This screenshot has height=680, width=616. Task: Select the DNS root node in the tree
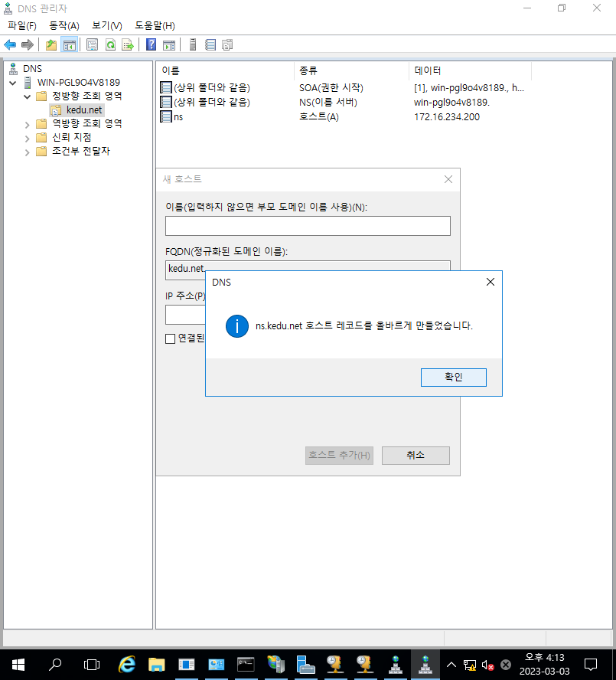click(32, 68)
